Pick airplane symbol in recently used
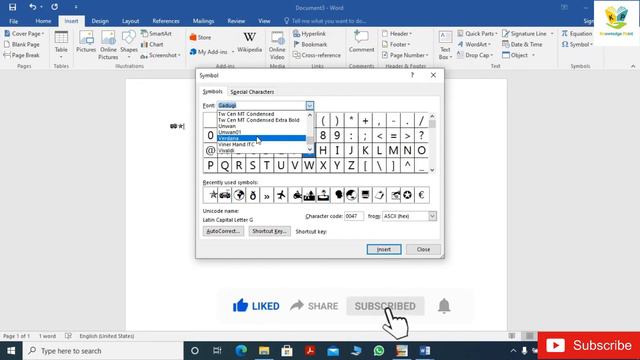 click(281, 195)
